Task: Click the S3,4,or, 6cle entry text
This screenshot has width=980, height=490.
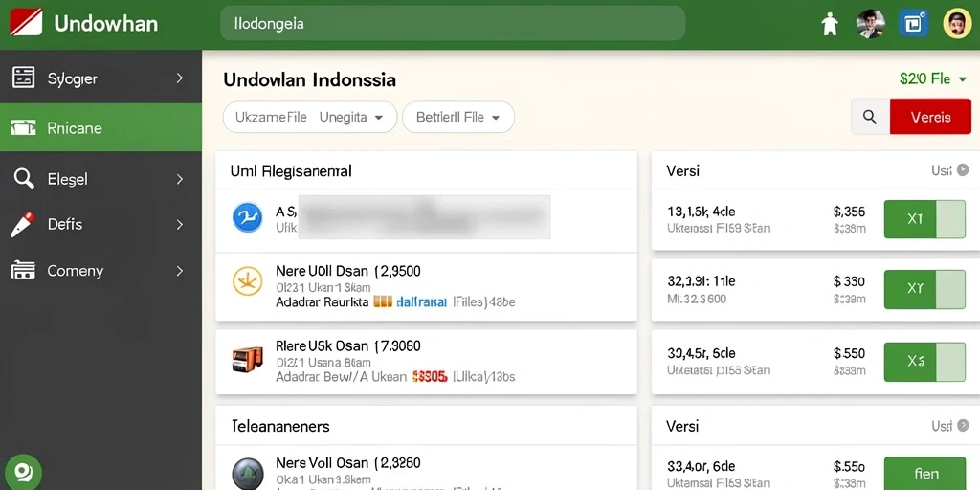Action: pos(702,466)
